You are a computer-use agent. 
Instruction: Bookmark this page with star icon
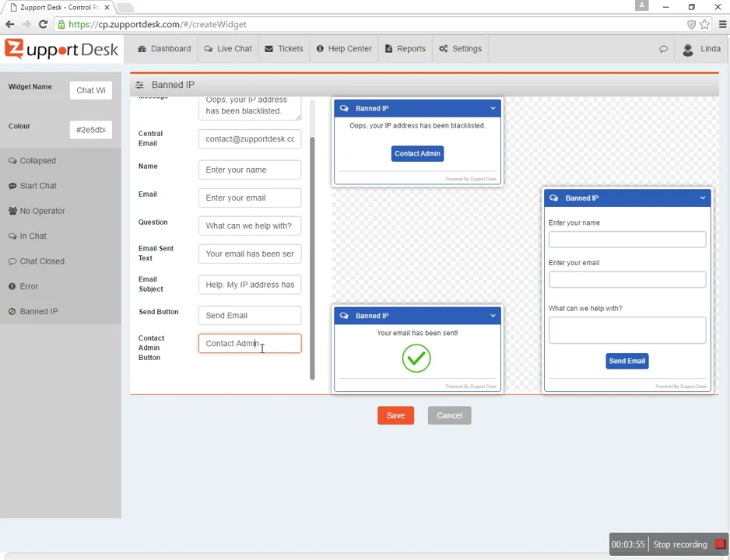704,24
